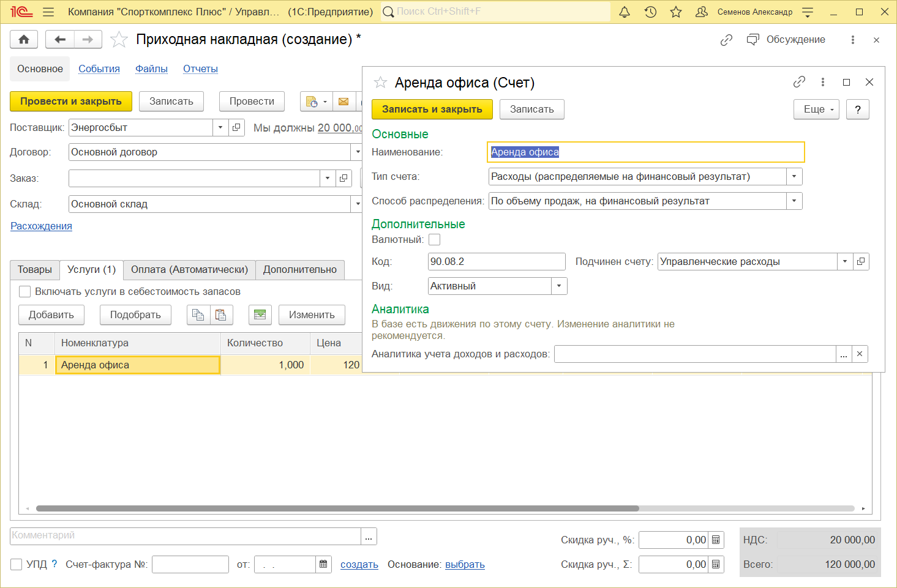897x588 pixels.
Task: Paste rows icon in services toolbar
Action: (221, 314)
